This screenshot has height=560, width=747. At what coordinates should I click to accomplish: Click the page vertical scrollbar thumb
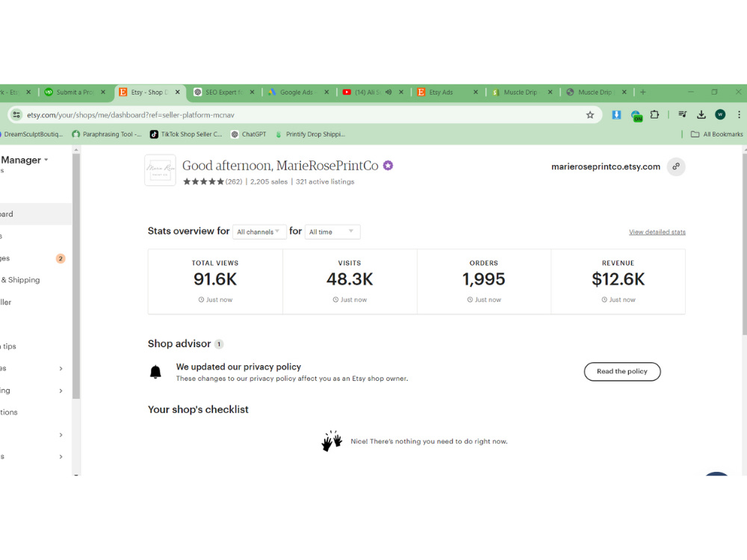(745, 244)
